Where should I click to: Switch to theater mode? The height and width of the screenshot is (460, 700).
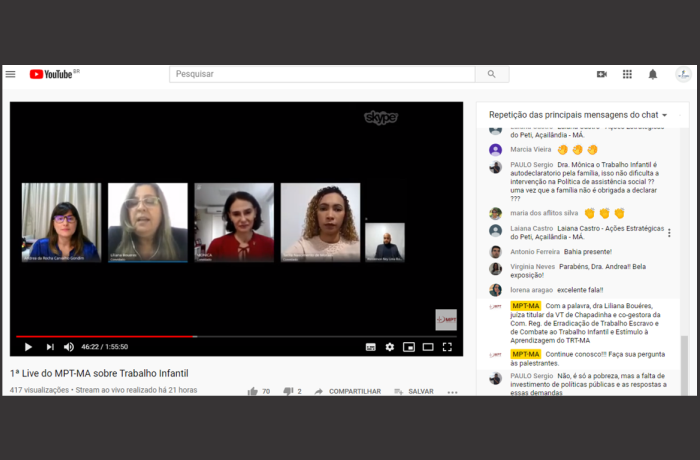tap(428, 347)
